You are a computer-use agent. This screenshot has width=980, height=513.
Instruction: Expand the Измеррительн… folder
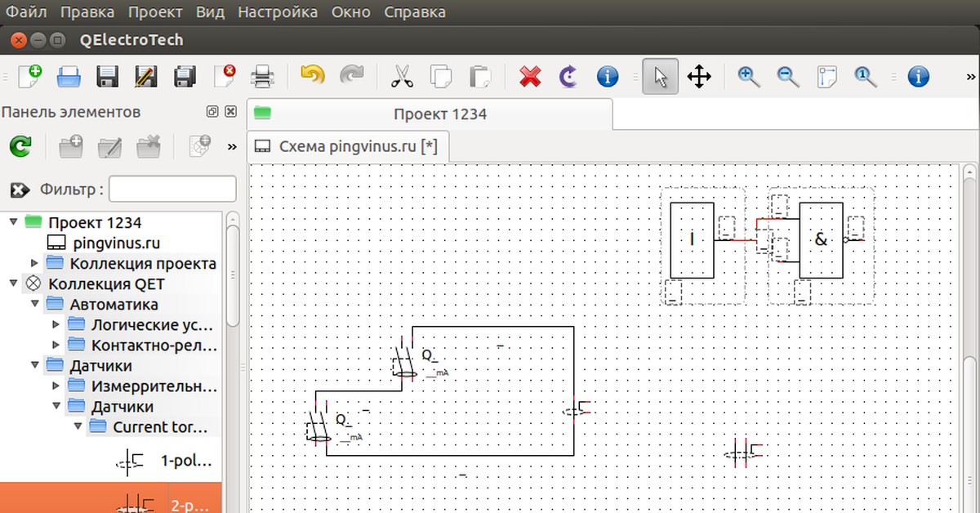[56, 386]
